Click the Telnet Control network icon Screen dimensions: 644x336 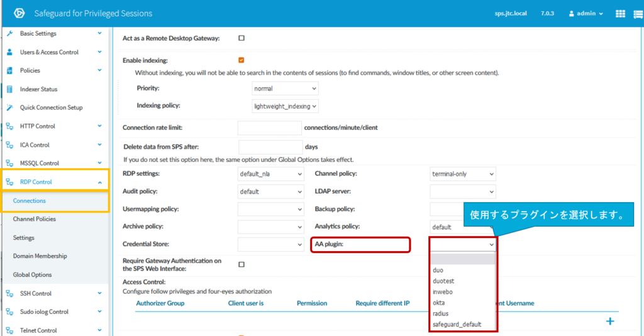10,330
